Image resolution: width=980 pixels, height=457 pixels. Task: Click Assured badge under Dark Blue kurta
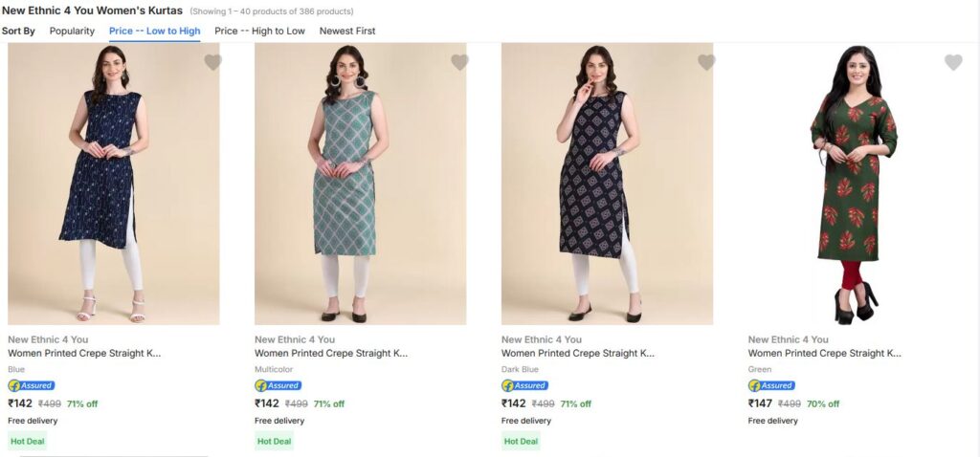525,385
